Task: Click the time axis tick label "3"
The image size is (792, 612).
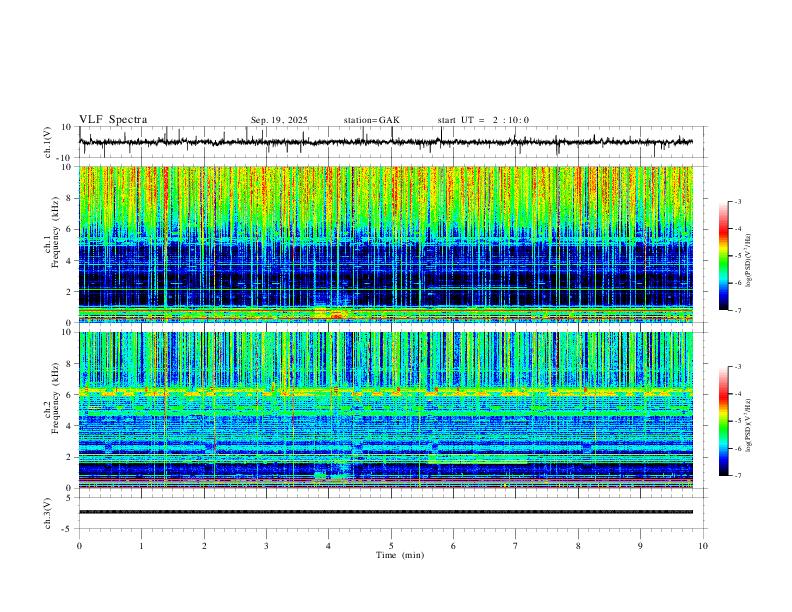Action: point(266,546)
